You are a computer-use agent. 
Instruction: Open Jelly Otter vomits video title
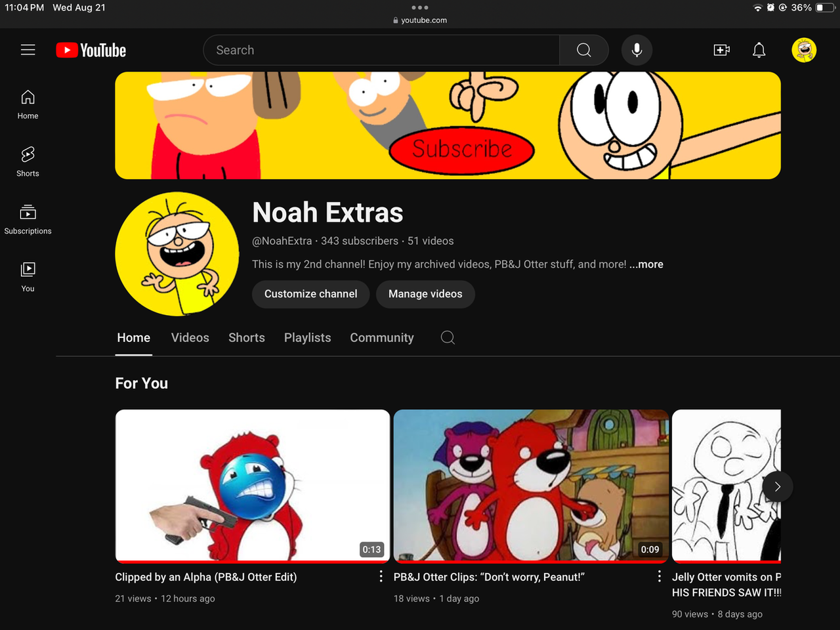[726, 585]
